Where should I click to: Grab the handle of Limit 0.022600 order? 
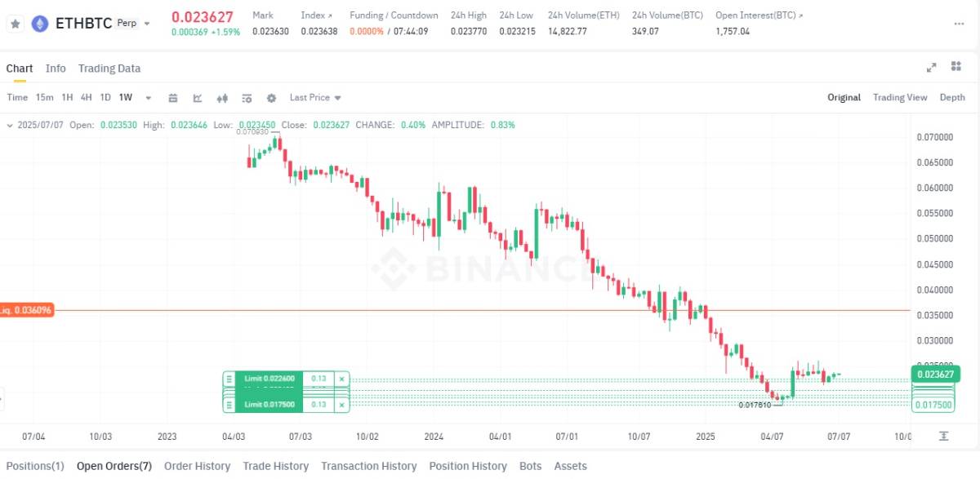click(229, 379)
